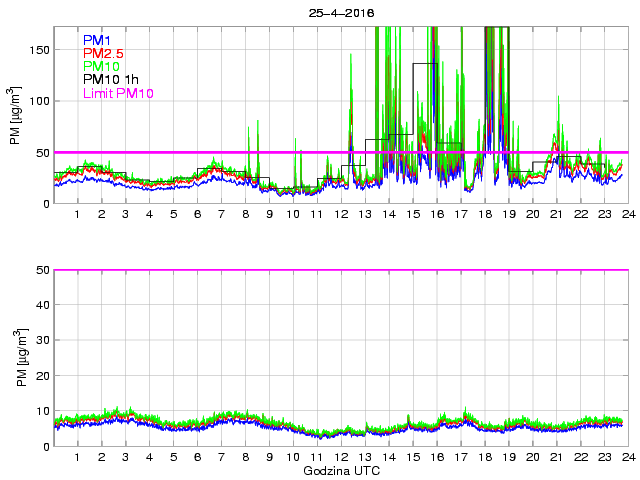
Task: Click hour 1 tick below lower chart
Action: click(77, 457)
